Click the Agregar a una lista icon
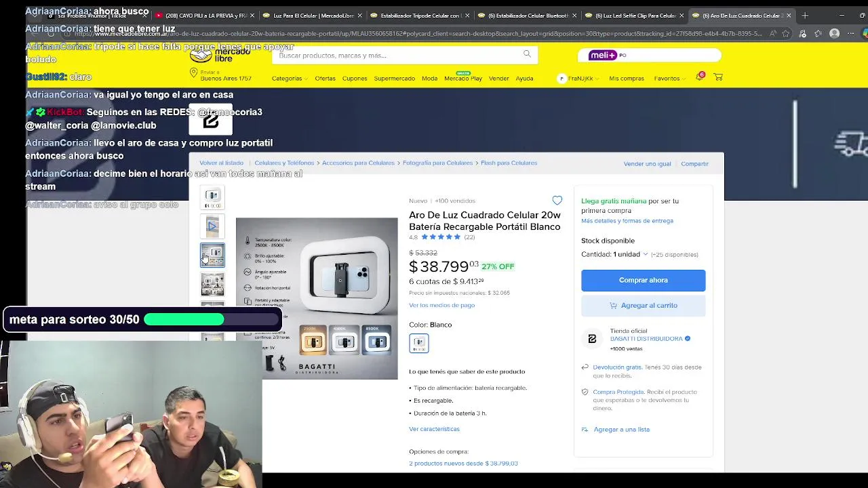Screen dimensions: 868x488 pyautogui.click(x=585, y=430)
